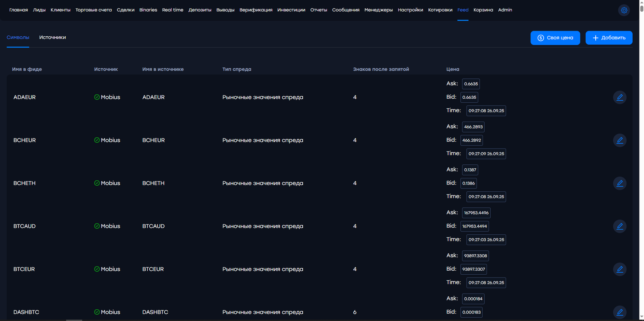Edit the BTCEUR feed symbol

[619, 269]
